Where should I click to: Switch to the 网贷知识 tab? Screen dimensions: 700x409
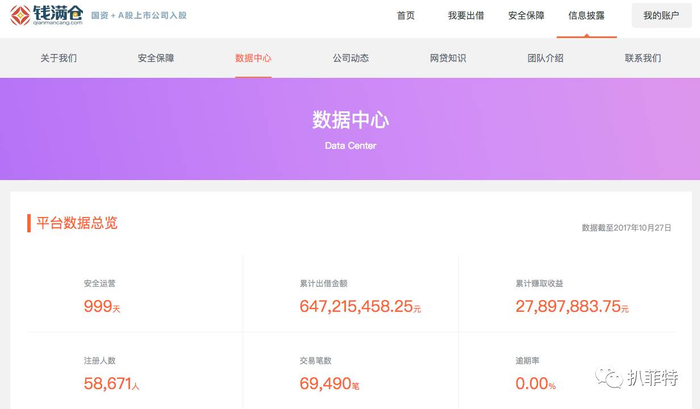point(447,58)
